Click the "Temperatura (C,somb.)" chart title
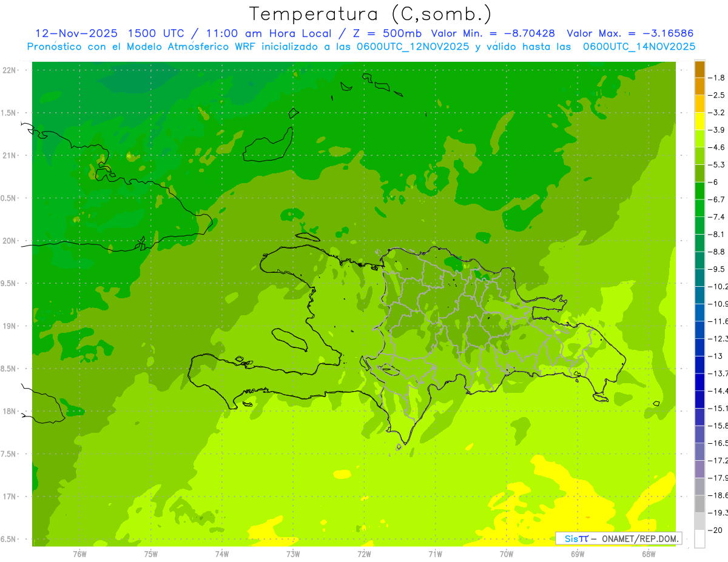This screenshot has height=562, width=728. (x=370, y=15)
